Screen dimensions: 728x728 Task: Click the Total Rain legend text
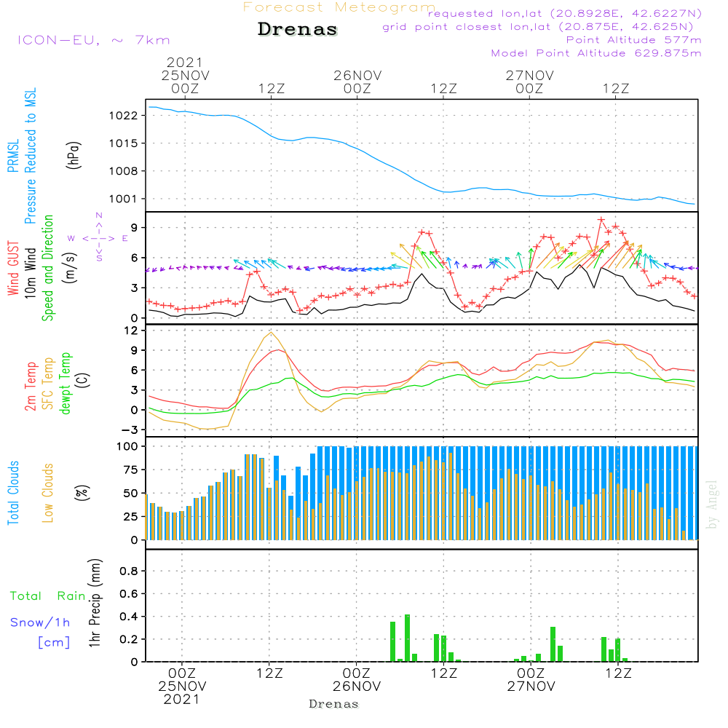48,596
